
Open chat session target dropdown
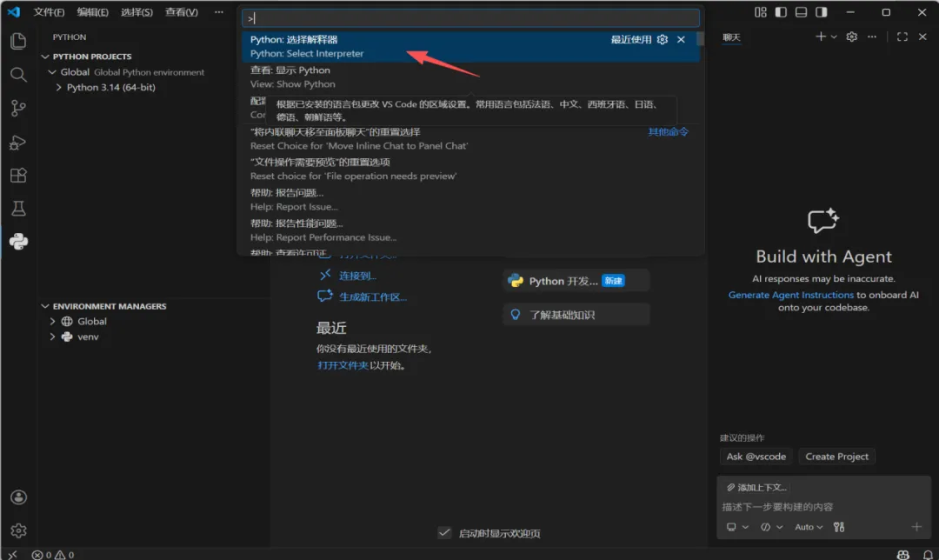[x=737, y=527]
